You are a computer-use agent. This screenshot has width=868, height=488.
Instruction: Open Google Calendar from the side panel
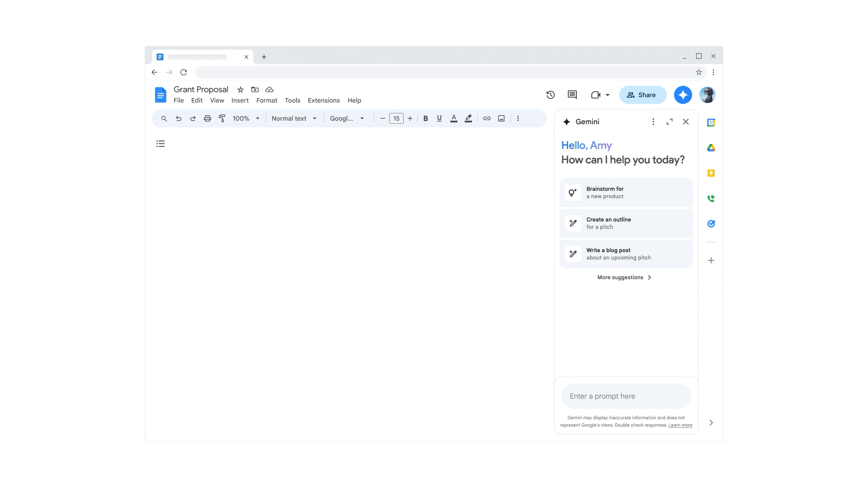click(x=711, y=122)
